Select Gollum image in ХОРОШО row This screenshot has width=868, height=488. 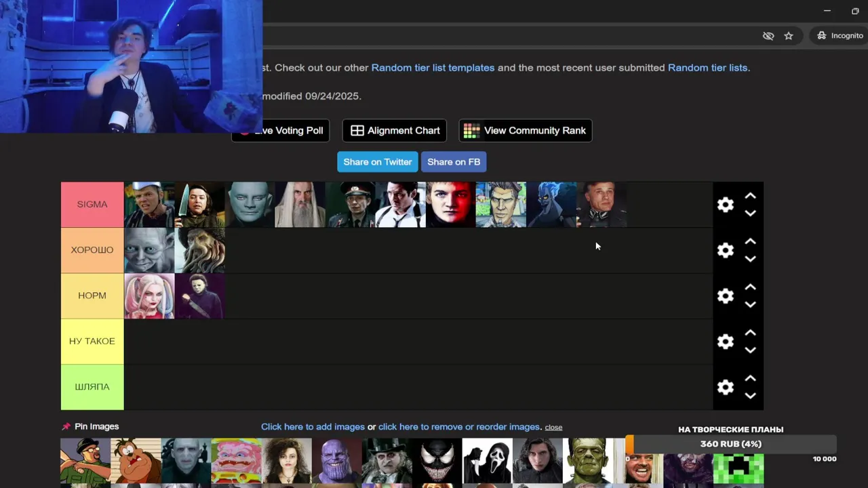coord(149,250)
